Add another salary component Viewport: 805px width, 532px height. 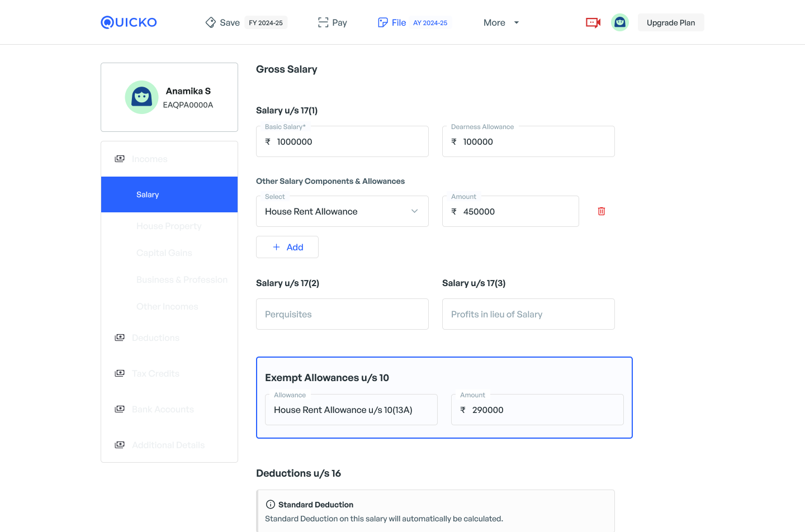287,247
